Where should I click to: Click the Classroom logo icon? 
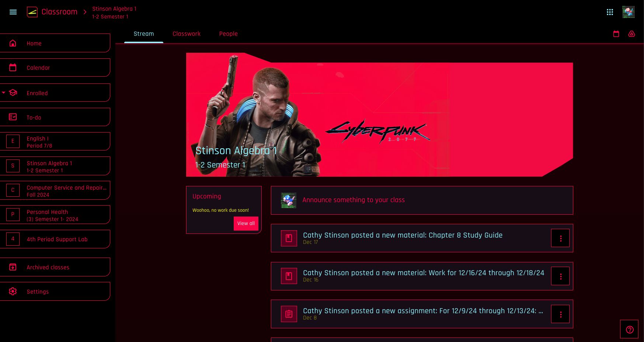click(x=32, y=12)
